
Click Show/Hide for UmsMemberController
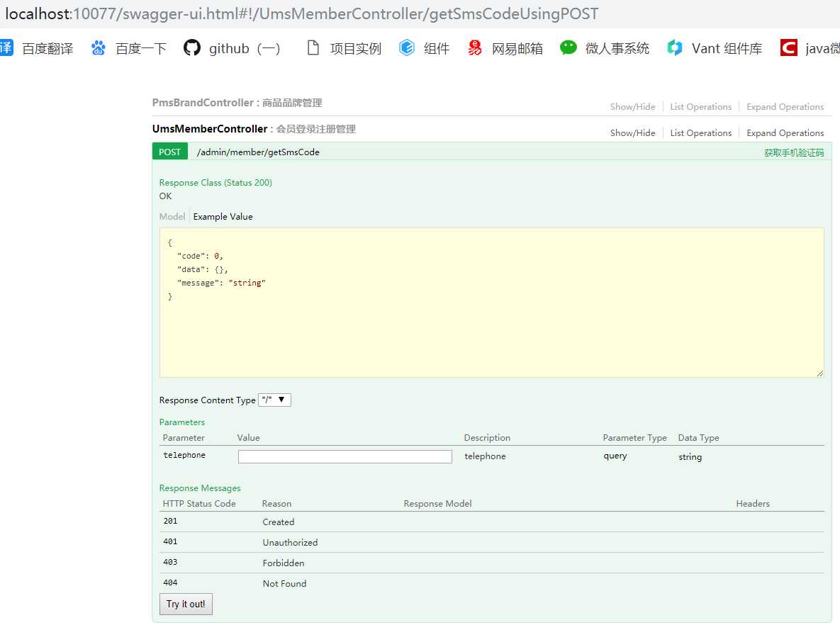click(633, 133)
